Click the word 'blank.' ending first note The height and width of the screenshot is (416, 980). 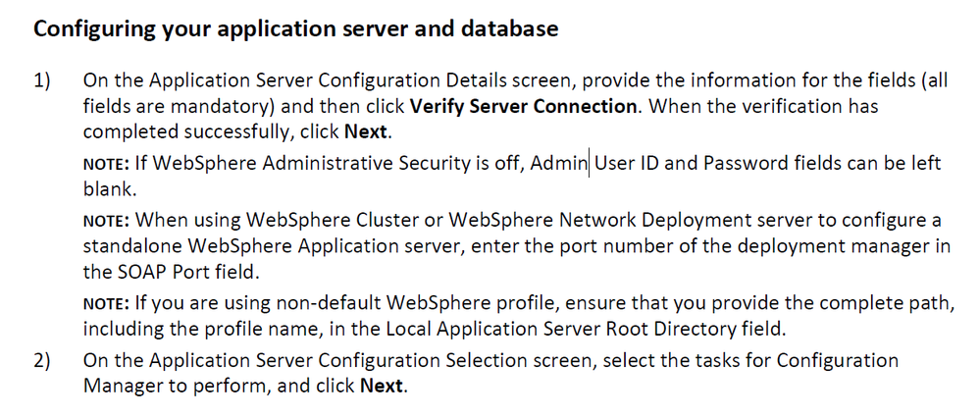coord(110,189)
